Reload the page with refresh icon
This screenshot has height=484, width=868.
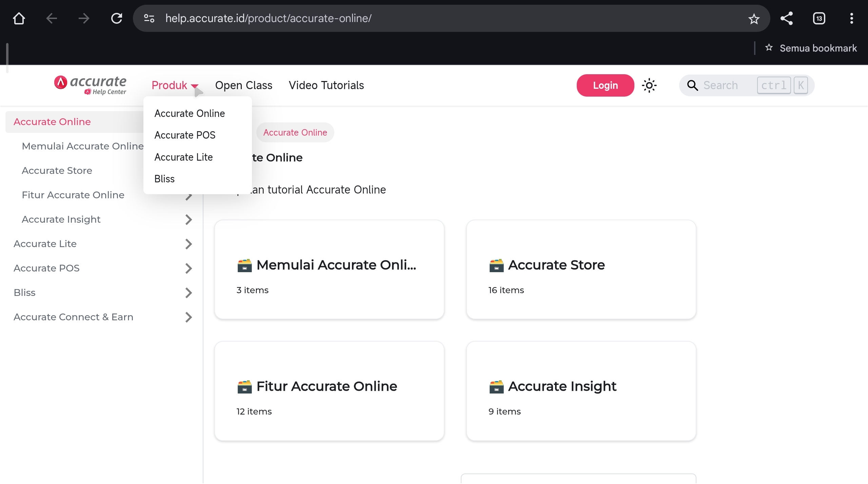(x=117, y=18)
